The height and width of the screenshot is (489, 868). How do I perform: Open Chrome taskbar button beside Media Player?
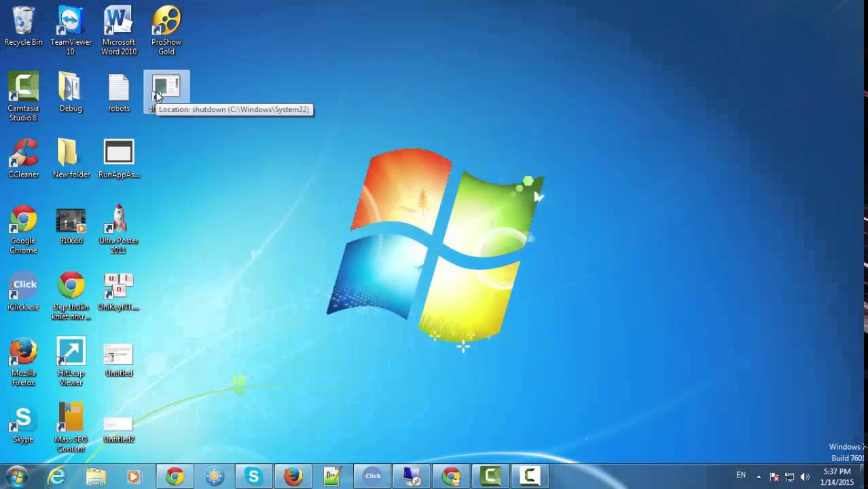pyautogui.click(x=175, y=476)
